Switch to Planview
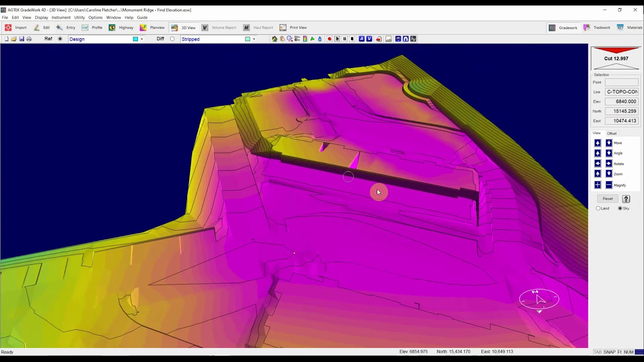644x362 pixels. 152,28
